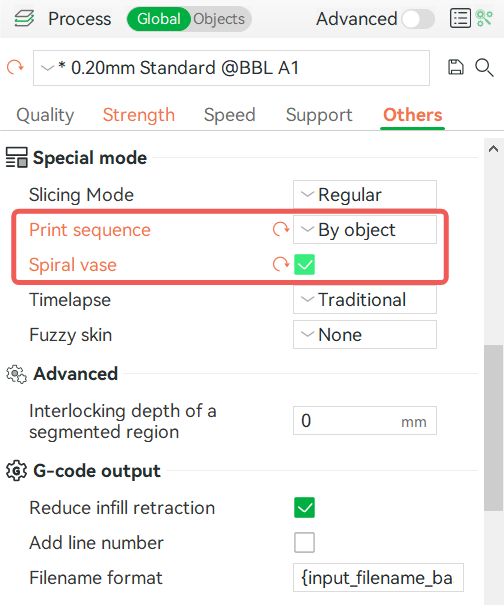Open the settings list icon next to Advanced
The height and width of the screenshot is (605, 504).
460,19
